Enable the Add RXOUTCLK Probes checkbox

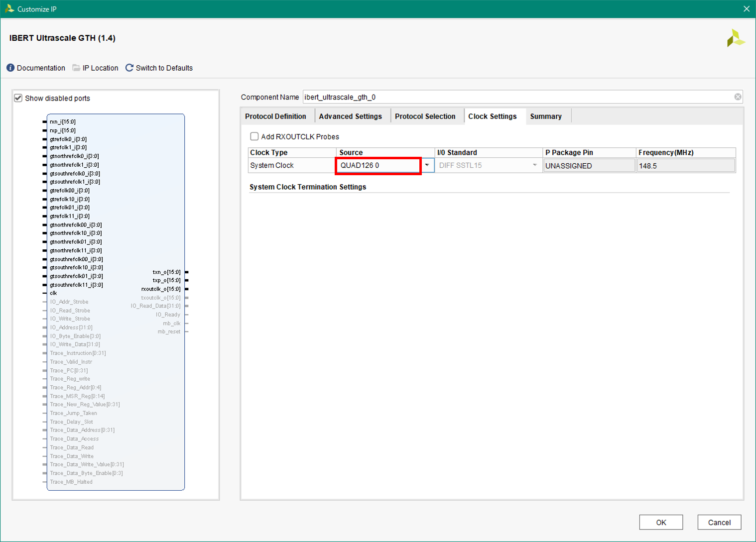(254, 136)
